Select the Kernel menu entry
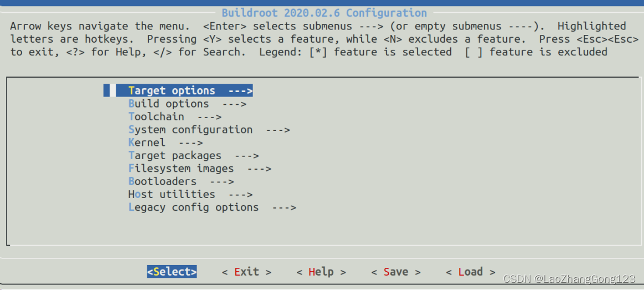This screenshot has width=644, height=290. (x=166, y=143)
